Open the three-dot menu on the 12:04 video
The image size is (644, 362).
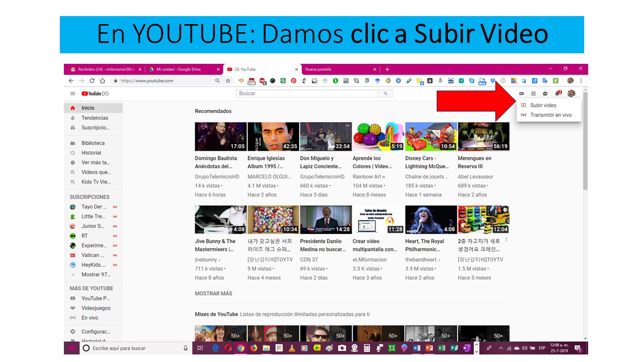point(507,240)
